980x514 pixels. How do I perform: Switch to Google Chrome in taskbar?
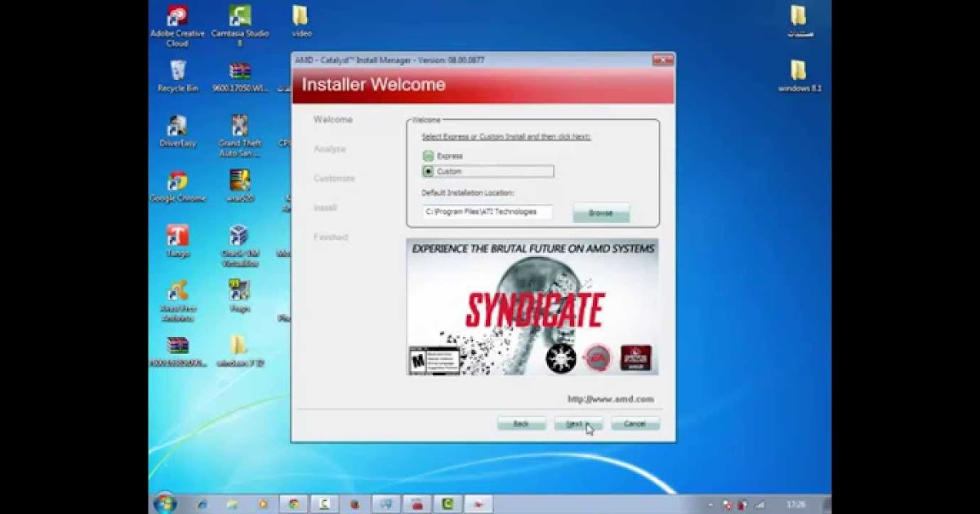(x=293, y=504)
